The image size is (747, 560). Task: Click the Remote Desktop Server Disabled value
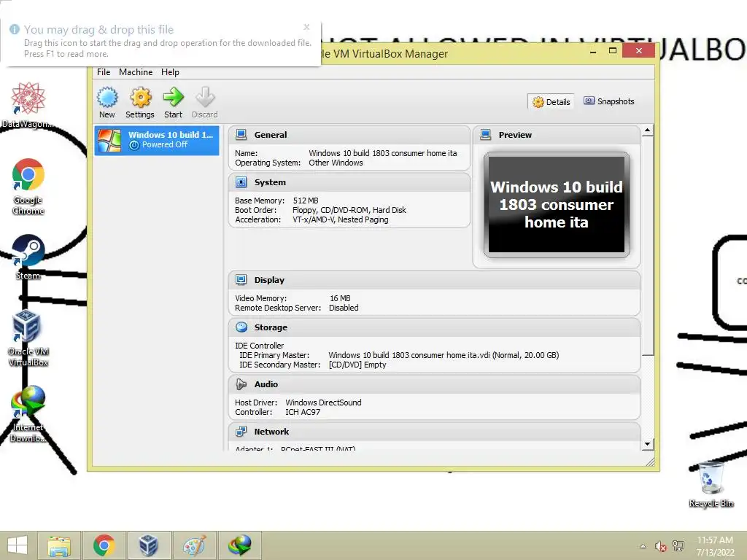344,308
